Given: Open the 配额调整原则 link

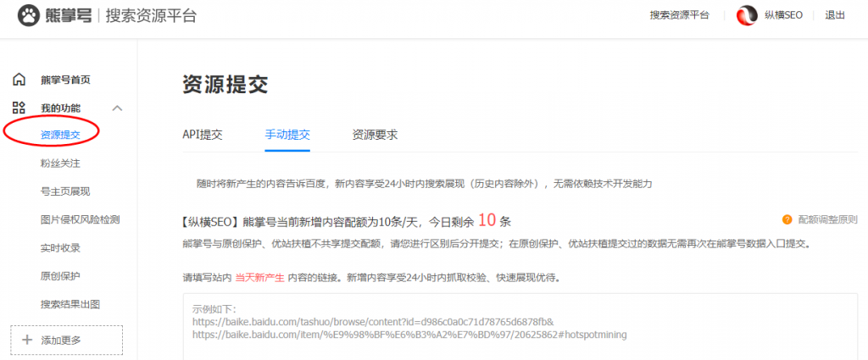Looking at the screenshot, I should [827, 219].
